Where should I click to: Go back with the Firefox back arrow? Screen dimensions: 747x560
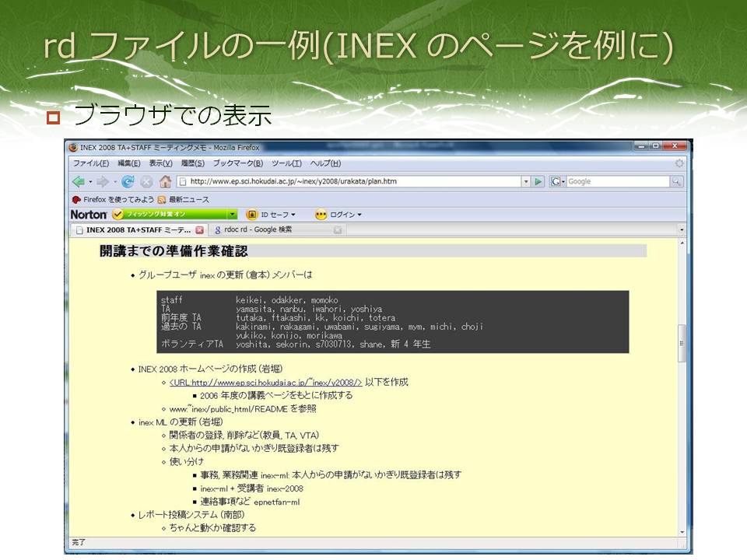point(79,181)
